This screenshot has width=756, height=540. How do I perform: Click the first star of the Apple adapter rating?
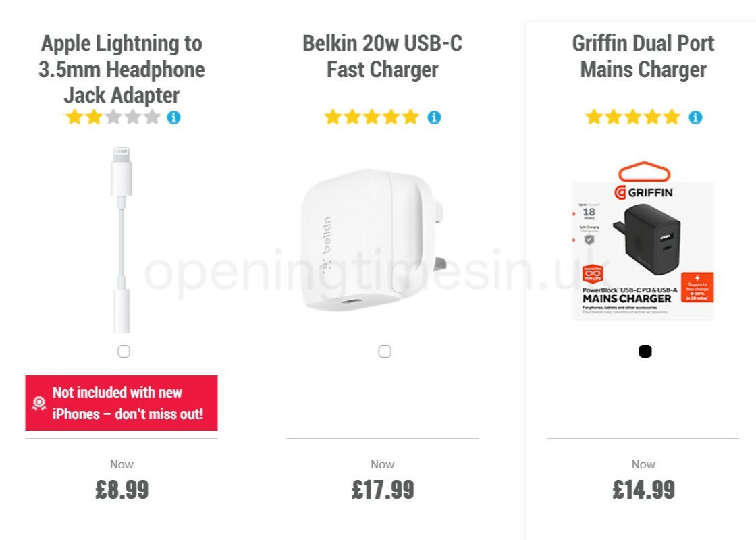coord(74,117)
